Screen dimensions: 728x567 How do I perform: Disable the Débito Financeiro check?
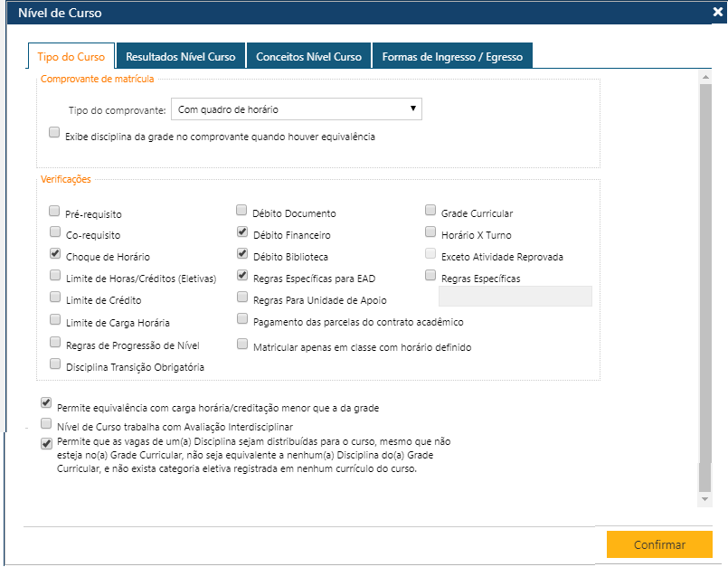(x=242, y=232)
